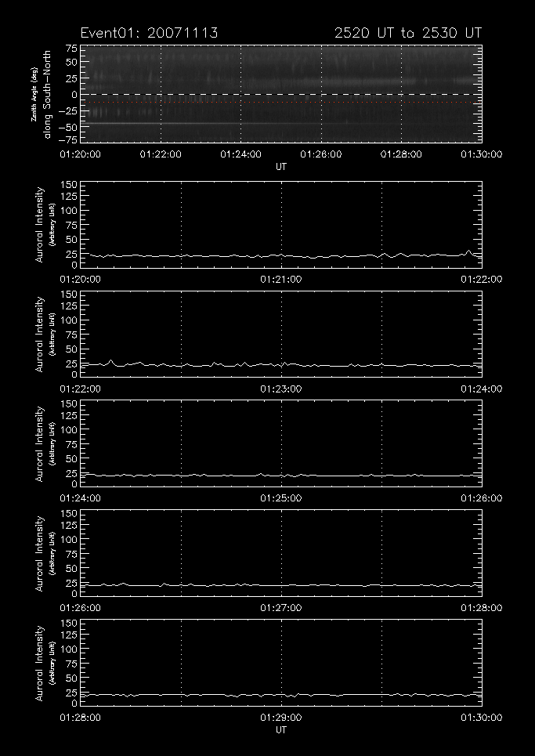Screen dimensions: 535x756
Task: Click the "01:22:00" label under the keogram
Action: point(161,154)
